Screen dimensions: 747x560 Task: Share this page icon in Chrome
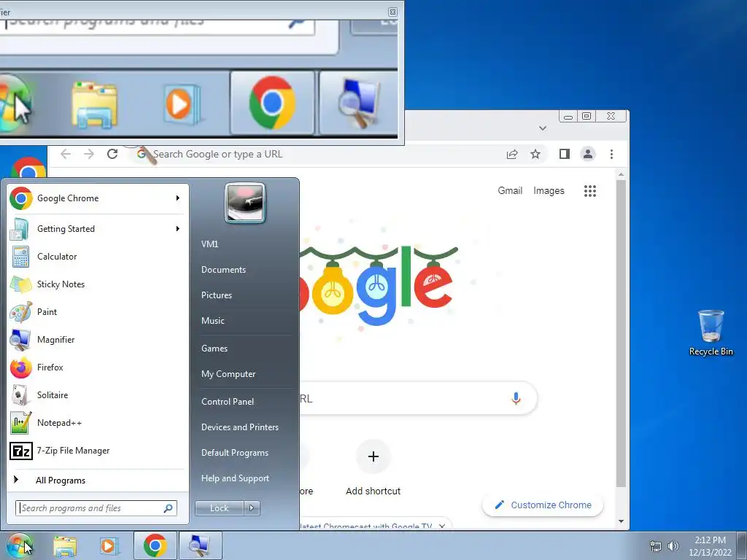coord(512,154)
